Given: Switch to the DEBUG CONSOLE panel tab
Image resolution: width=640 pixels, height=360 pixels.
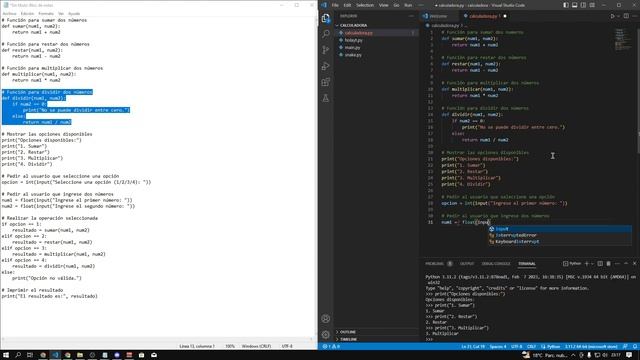Looking at the screenshot, I should coord(496,264).
